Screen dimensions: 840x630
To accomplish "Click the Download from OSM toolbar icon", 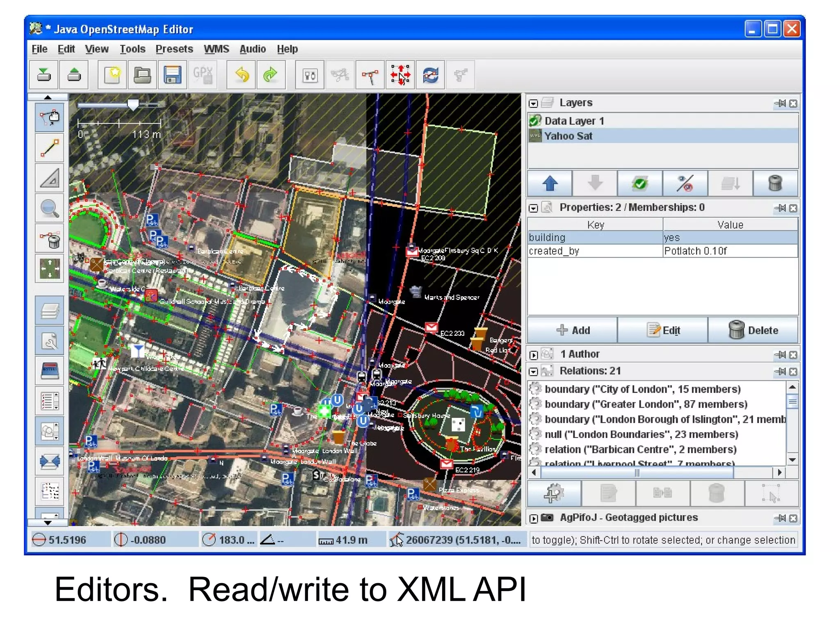I will tap(44, 75).
